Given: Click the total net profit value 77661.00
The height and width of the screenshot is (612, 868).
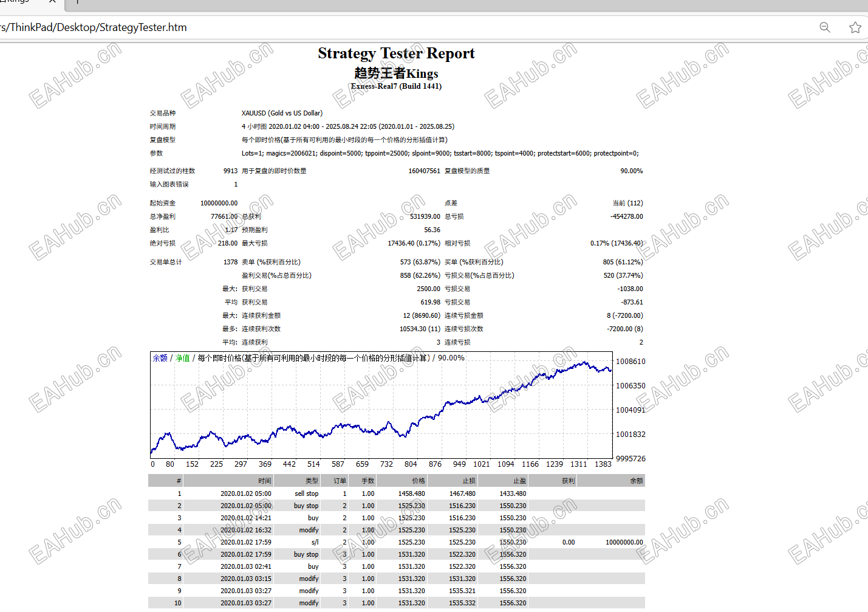Looking at the screenshot, I should (x=224, y=216).
